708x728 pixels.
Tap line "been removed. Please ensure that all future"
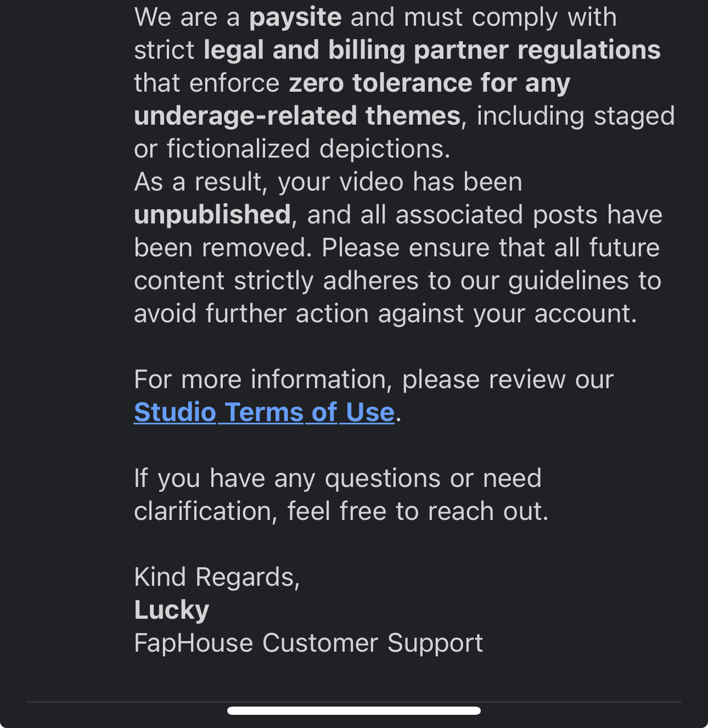pos(397,248)
